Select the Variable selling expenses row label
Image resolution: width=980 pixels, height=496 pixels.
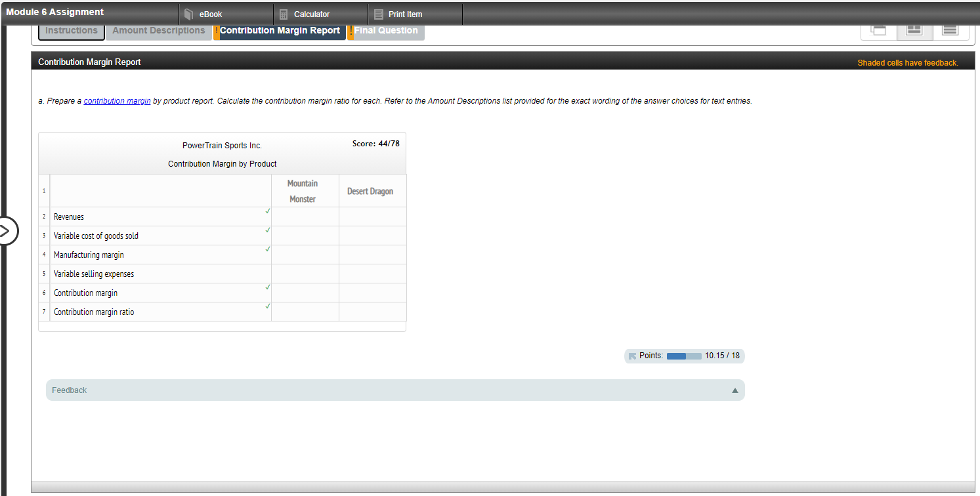[94, 274]
